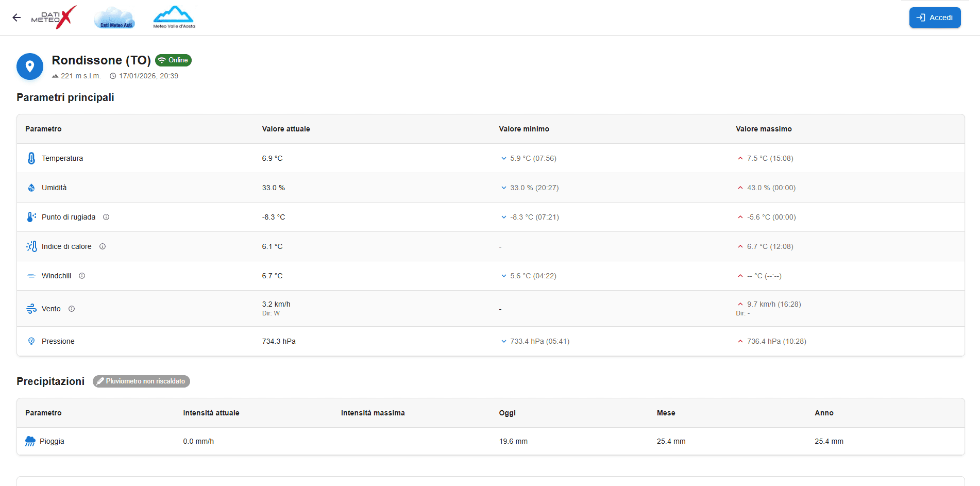
Task: Click the back arrow icon
Action: [16, 18]
